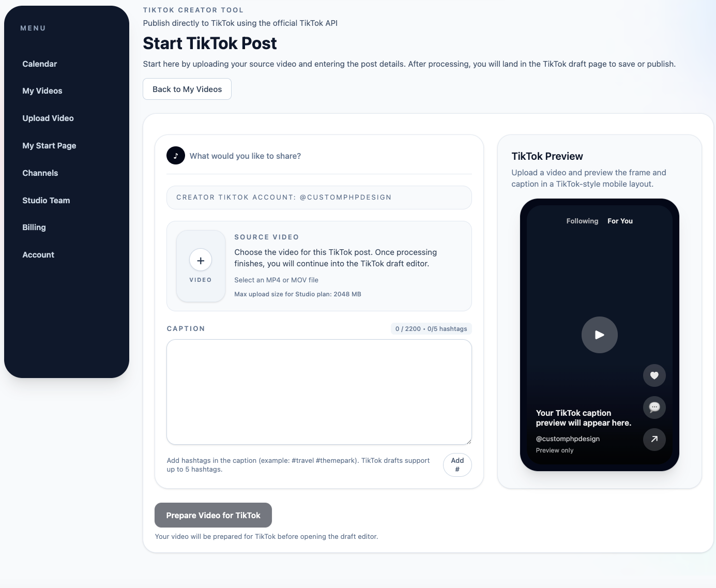Viewport: 716px width, 588px height.
Task: Open Billing from the sidebar
Action: point(34,227)
